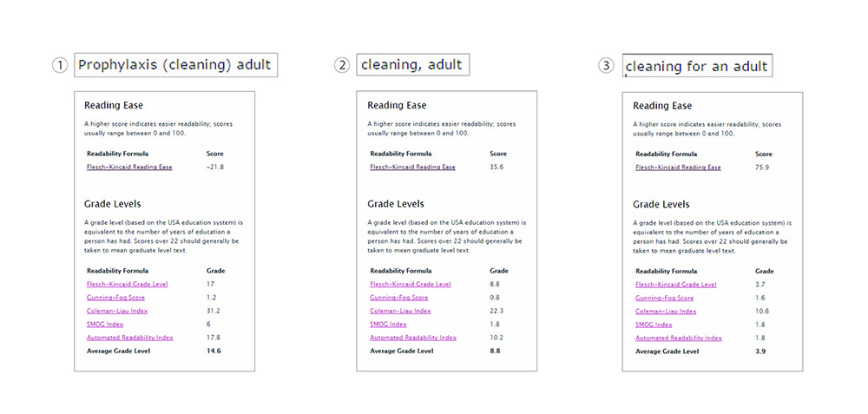
Task: Focus the 'cleaning, adult' text field
Action: (413, 65)
